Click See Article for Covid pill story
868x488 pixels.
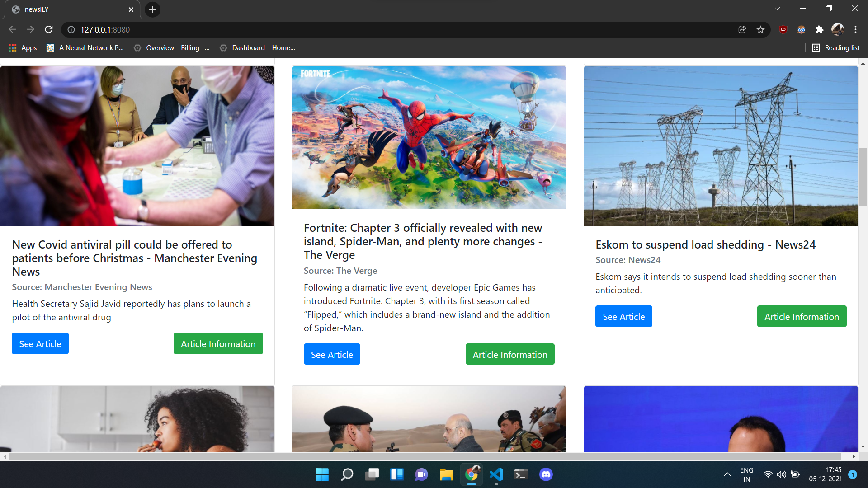click(40, 343)
